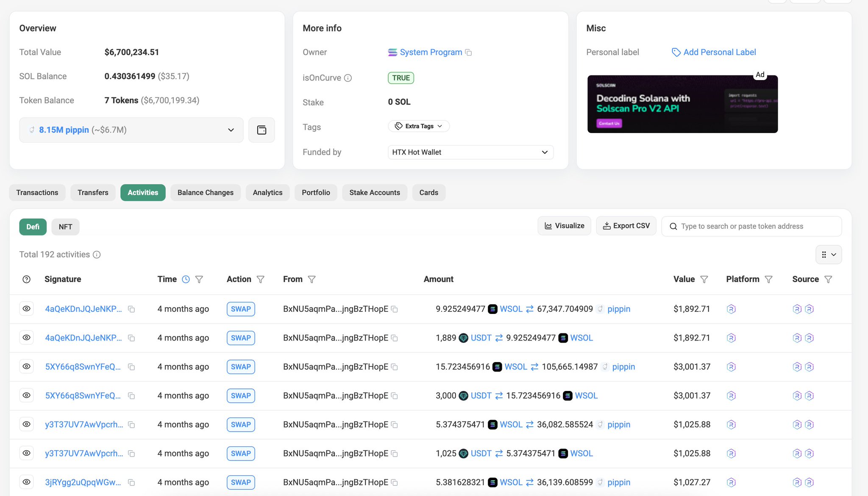Expand the Extra Tags dropdown
This screenshot has width=868, height=496.
point(418,126)
